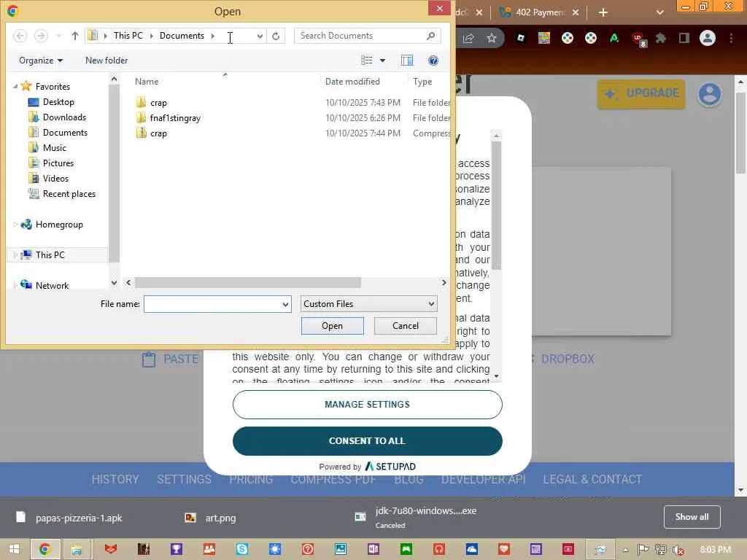Open the Chrome three-dot menu
Screen dimensions: 747x560
(731, 38)
